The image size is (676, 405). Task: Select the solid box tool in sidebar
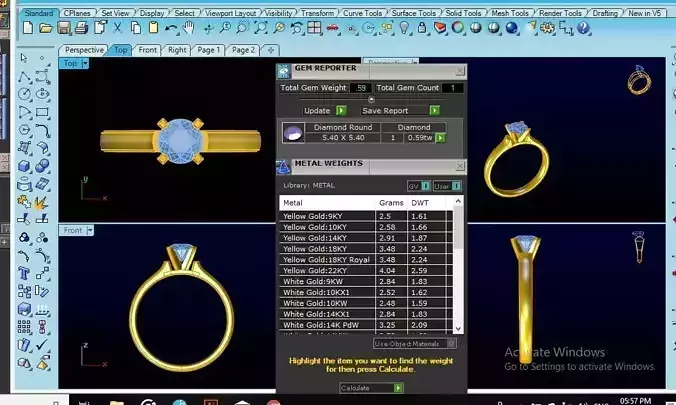pos(24,166)
